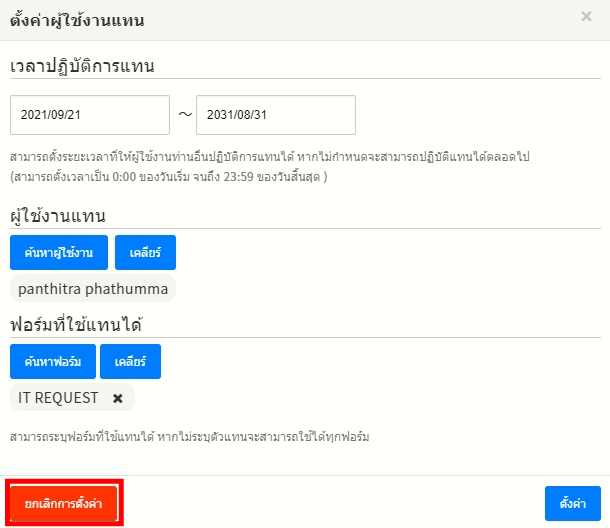The image size is (610, 528).
Task: Click the end date field 2031/08/31
Action: pyautogui.click(x=276, y=114)
